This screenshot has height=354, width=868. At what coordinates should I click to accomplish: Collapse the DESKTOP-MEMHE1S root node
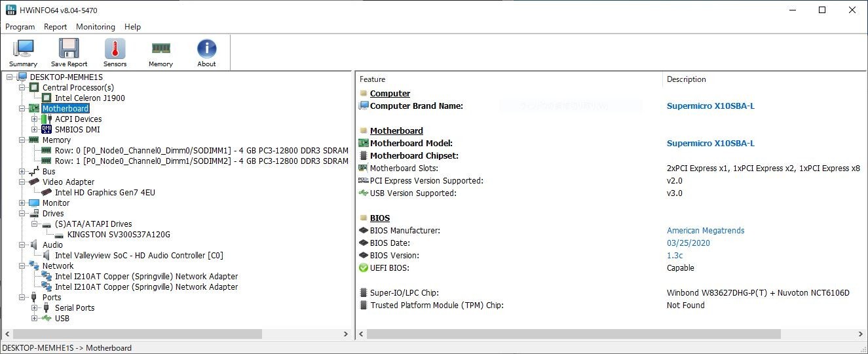pos(10,77)
